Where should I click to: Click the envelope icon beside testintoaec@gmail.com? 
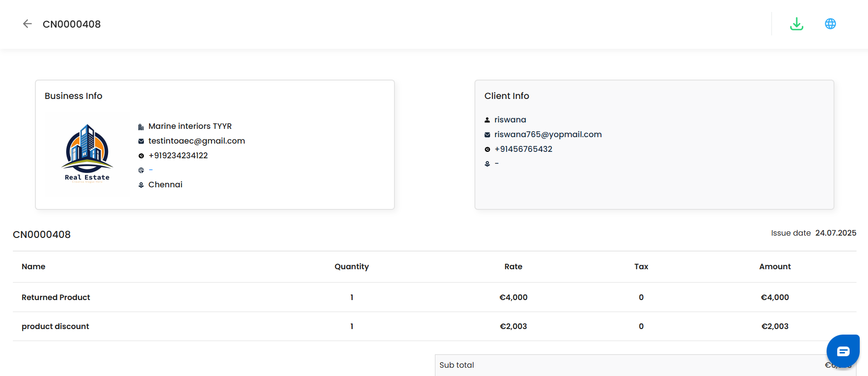coord(141,141)
